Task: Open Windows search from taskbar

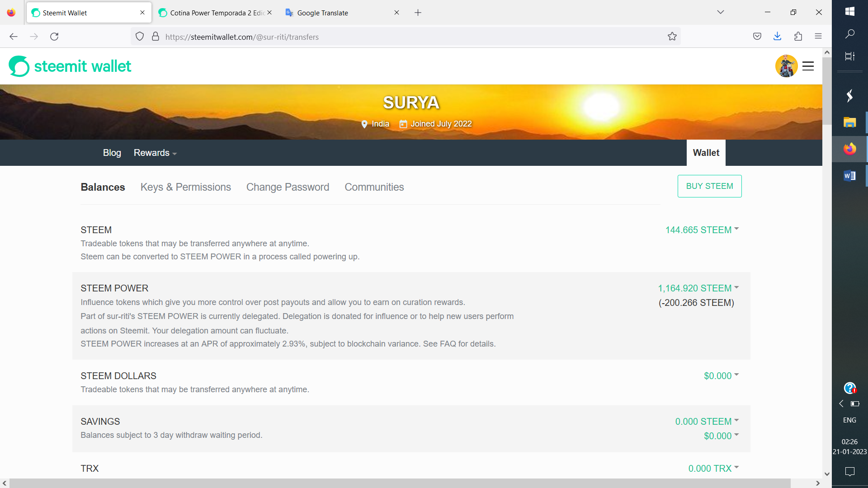Action: point(850,34)
